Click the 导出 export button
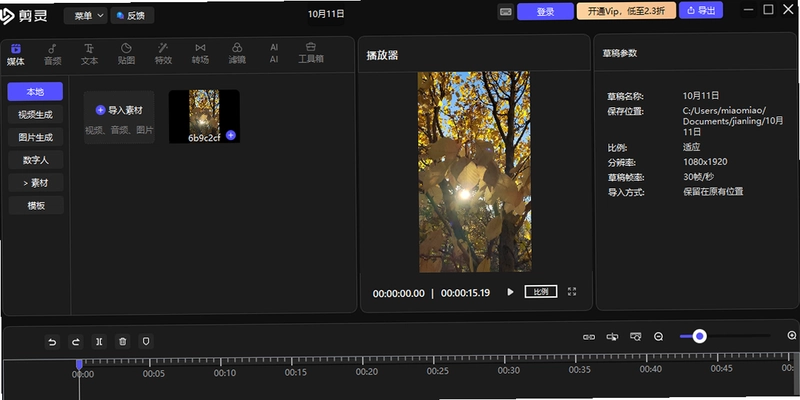Viewport: 800px width, 400px height. (x=701, y=10)
